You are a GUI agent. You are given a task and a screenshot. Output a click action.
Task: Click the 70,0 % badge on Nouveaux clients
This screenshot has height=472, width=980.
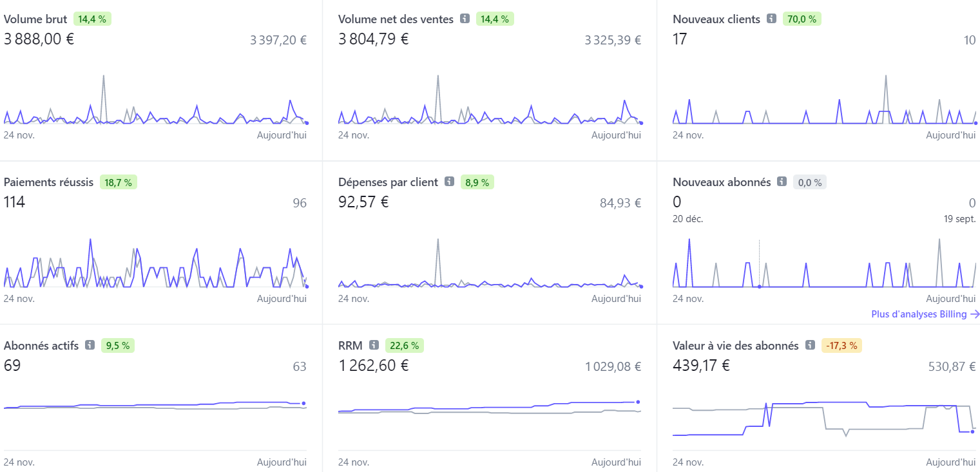click(802, 19)
